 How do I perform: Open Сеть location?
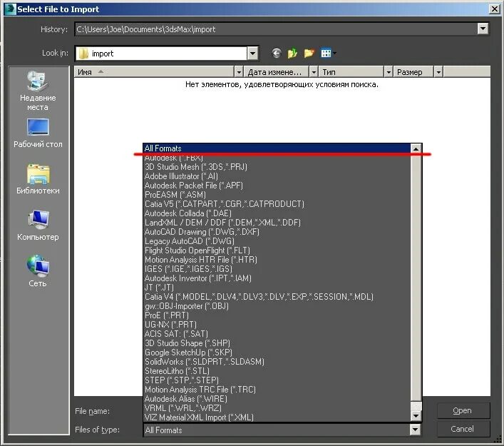(x=38, y=271)
